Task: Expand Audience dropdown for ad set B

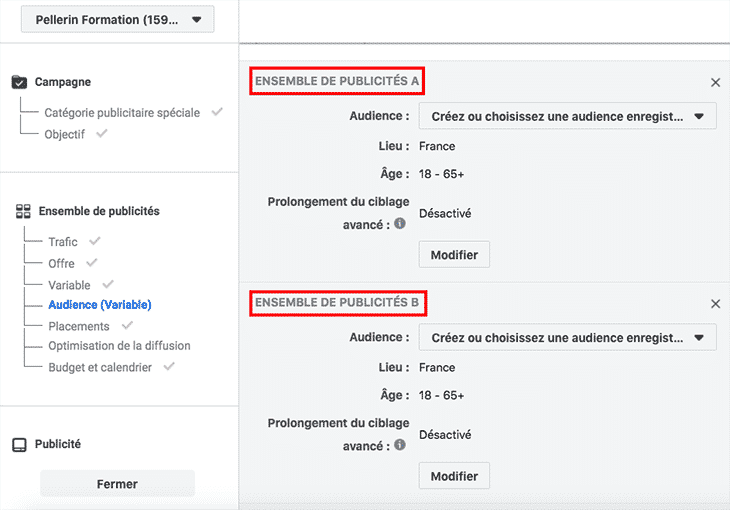Action: point(568,337)
